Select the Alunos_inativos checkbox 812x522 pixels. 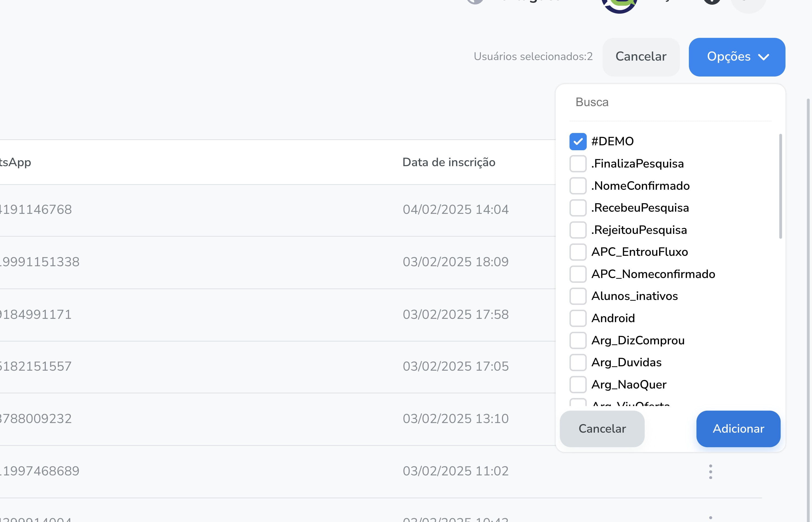point(578,296)
